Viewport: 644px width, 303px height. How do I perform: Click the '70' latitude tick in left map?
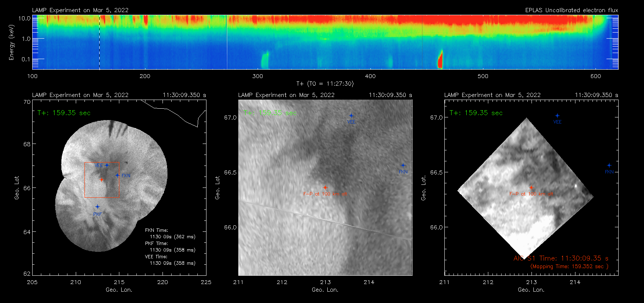pos(27,102)
